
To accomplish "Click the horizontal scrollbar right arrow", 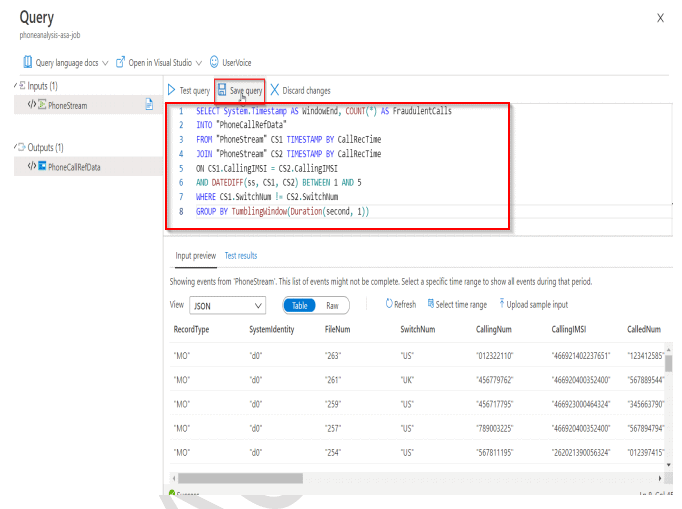I will click(x=660, y=479).
